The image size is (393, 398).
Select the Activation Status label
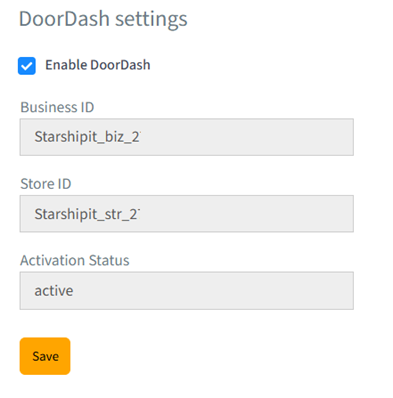(75, 260)
